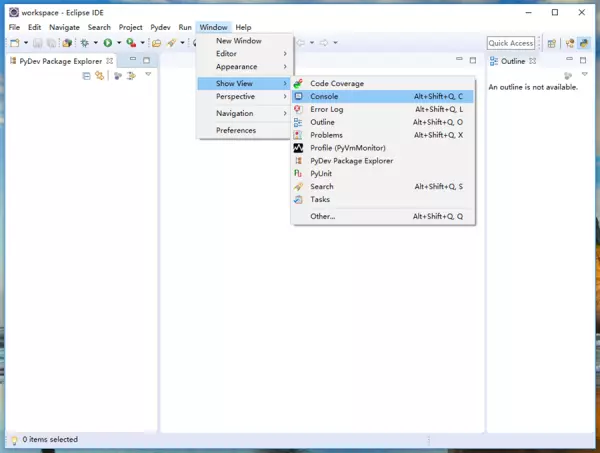Screen dimensions: 600x453
Task: Open Preferences from the Window menu
Action: pos(245,130)
